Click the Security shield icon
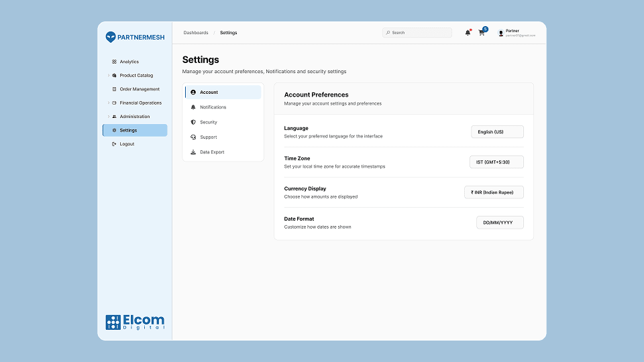The height and width of the screenshot is (362, 644). 193,122
